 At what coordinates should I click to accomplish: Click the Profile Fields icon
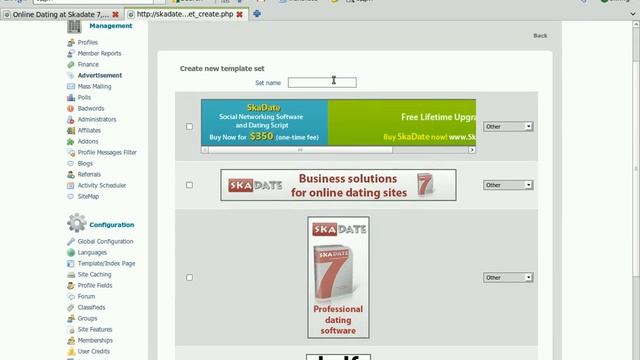point(71,286)
